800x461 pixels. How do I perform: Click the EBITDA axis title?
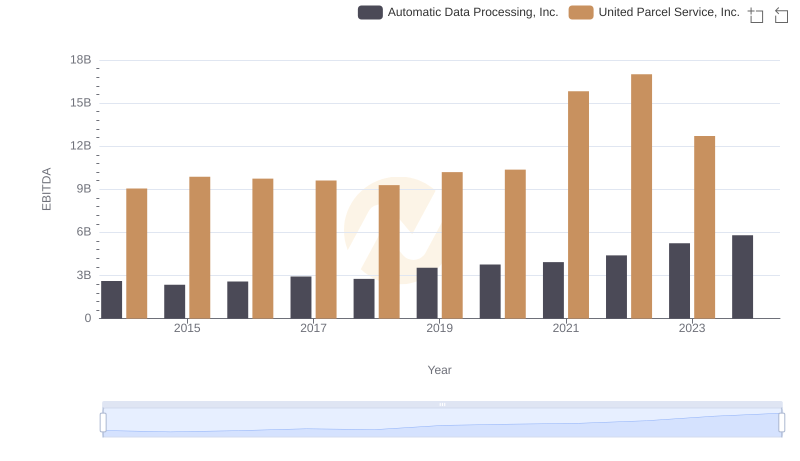point(46,189)
